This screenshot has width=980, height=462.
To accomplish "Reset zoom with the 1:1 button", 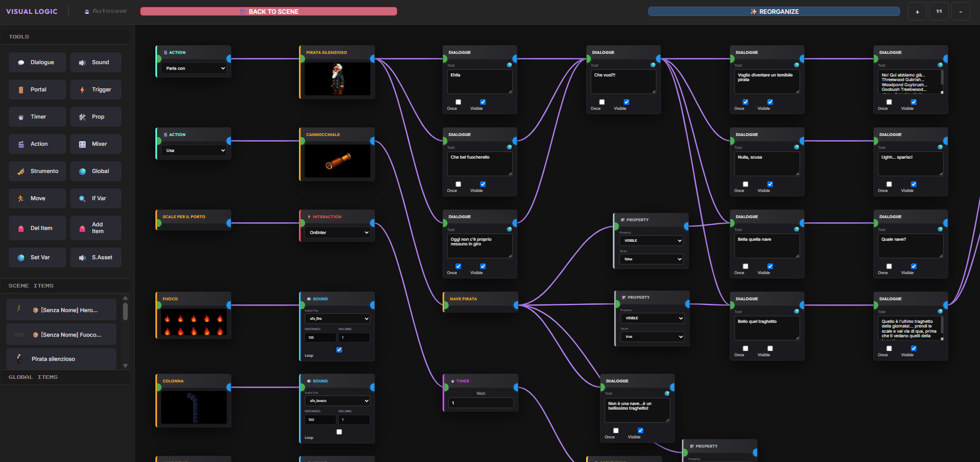I will point(939,11).
